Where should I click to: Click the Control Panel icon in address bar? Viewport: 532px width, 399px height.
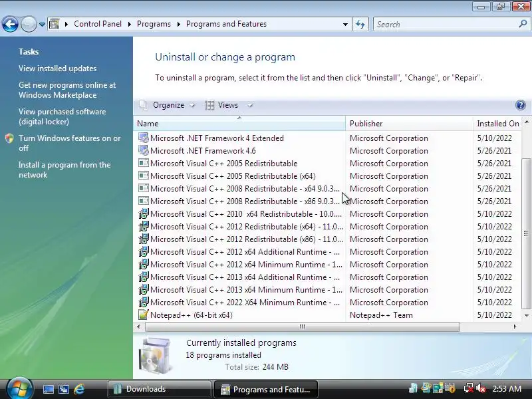click(x=55, y=24)
